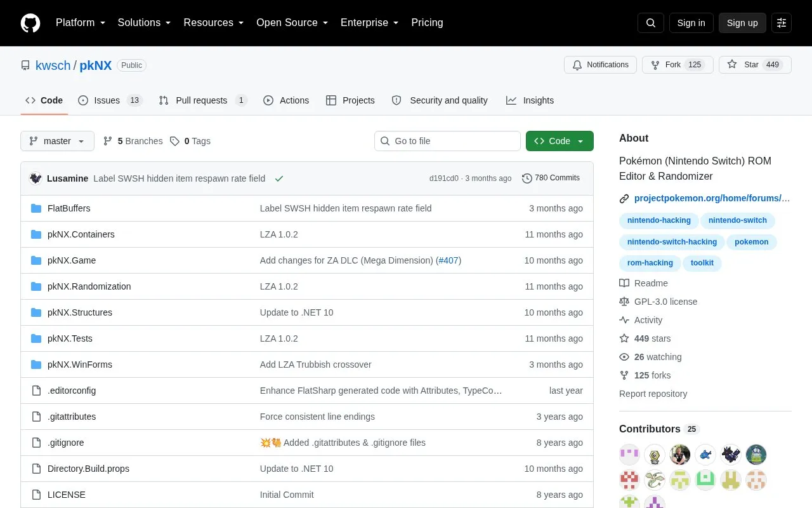Switch to the Pull requests tab
The height and width of the screenshot is (508, 812).
point(203,100)
